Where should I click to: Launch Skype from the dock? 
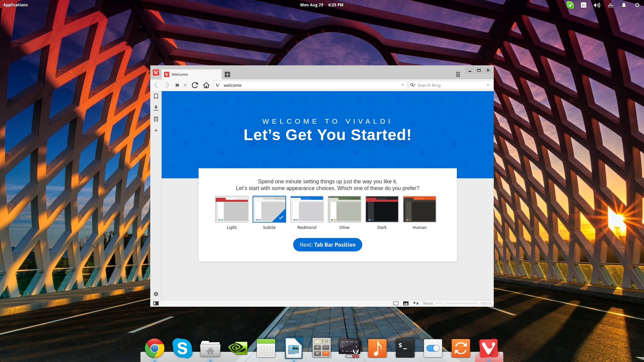coord(182,348)
